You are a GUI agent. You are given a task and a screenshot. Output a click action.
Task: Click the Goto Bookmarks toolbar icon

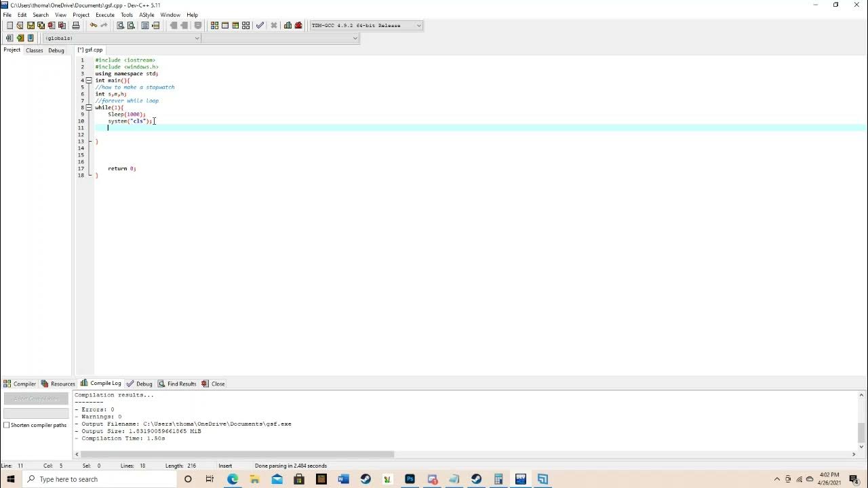point(31,38)
